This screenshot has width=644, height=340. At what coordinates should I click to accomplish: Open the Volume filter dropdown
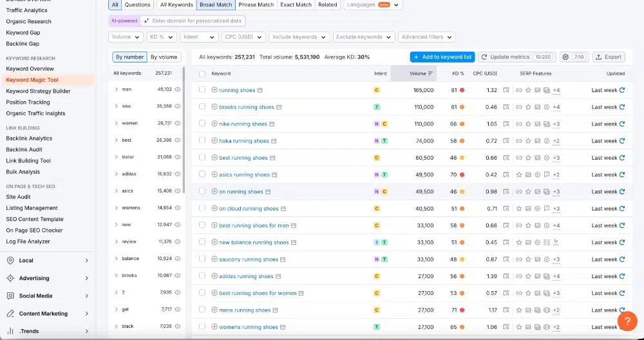point(126,37)
